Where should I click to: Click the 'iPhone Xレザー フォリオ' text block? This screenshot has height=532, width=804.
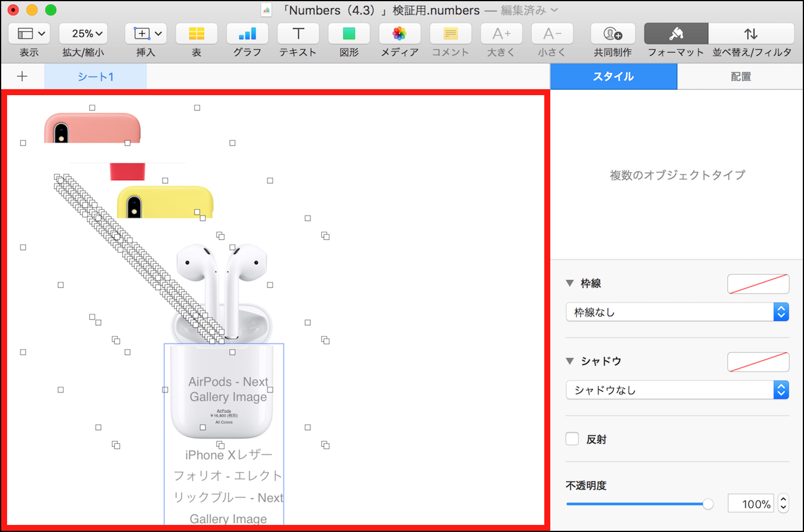[x=228, y=487]
